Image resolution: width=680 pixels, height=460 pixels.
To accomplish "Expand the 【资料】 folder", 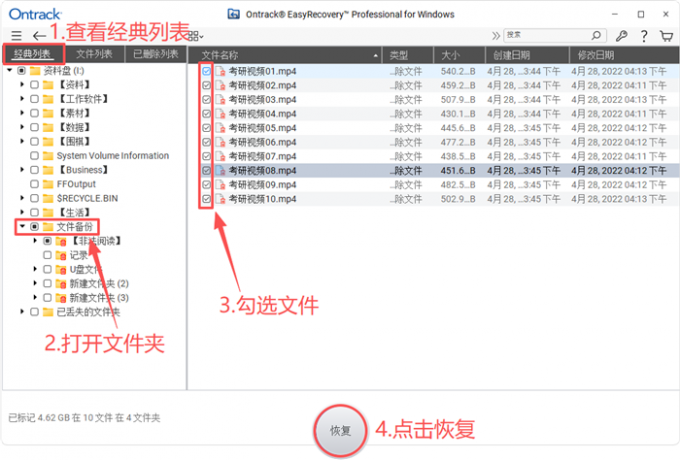I will click(x=22, y=85).
